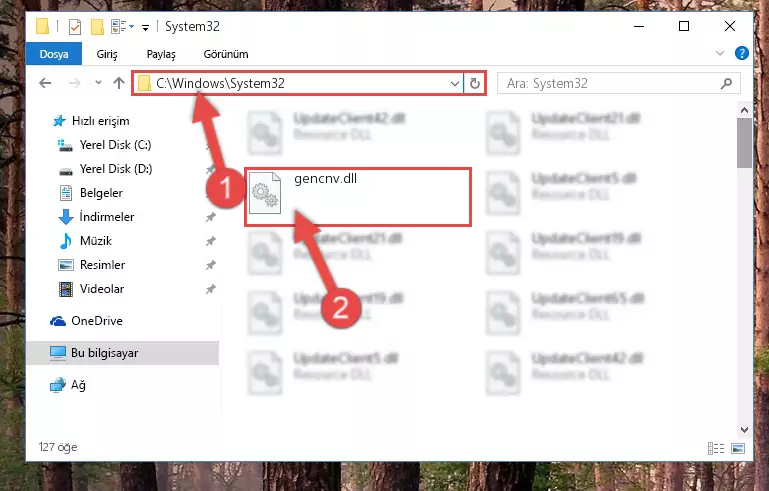Open the Customize Quick Access Toolbar arrow
Viewport: 769px width, 491px height.
click(145, 27)
